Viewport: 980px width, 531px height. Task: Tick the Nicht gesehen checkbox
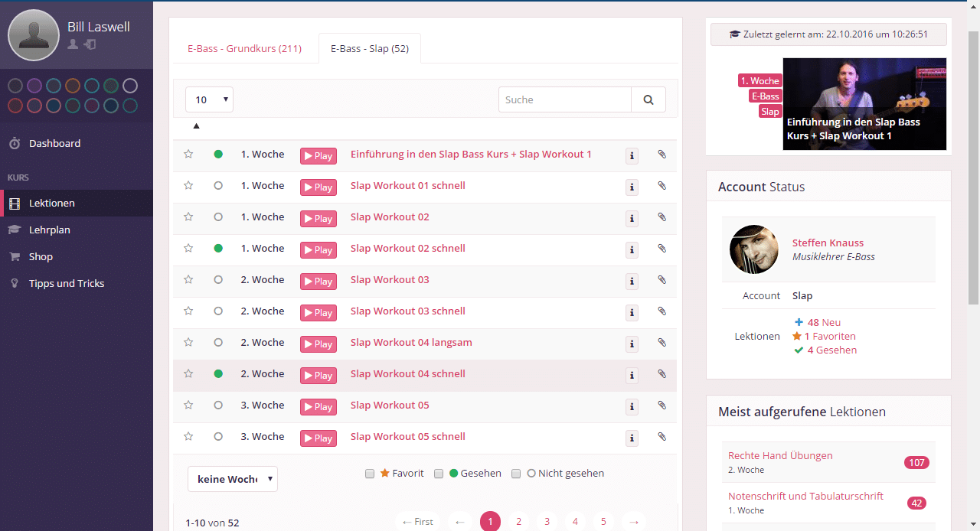pos(516,474)
